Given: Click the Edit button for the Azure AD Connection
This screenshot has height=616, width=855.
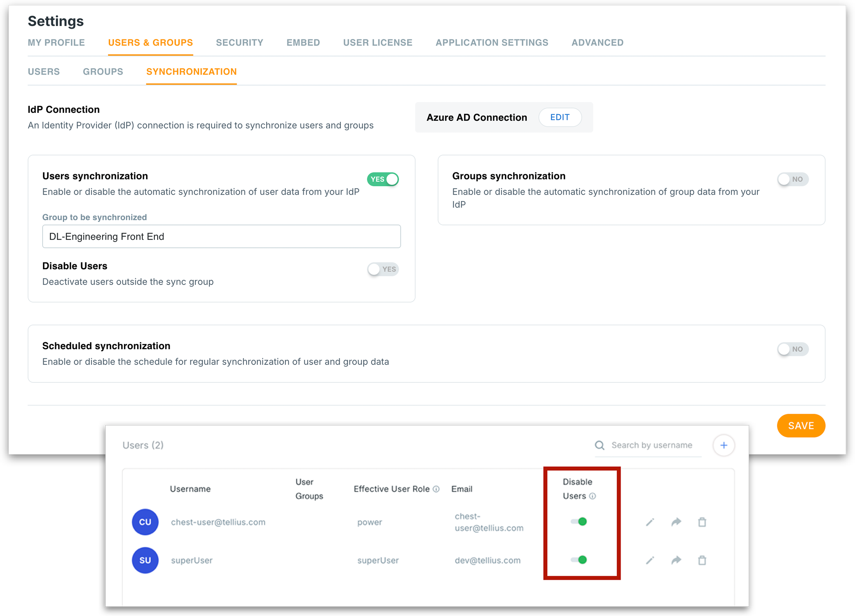Looking at the screenshot, I should 559,117.
